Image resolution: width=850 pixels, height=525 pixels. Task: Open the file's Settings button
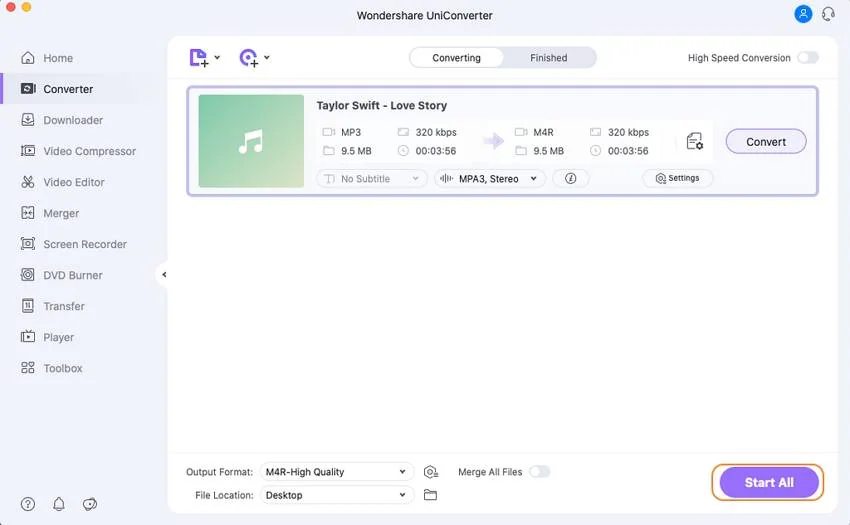point(678,178)
